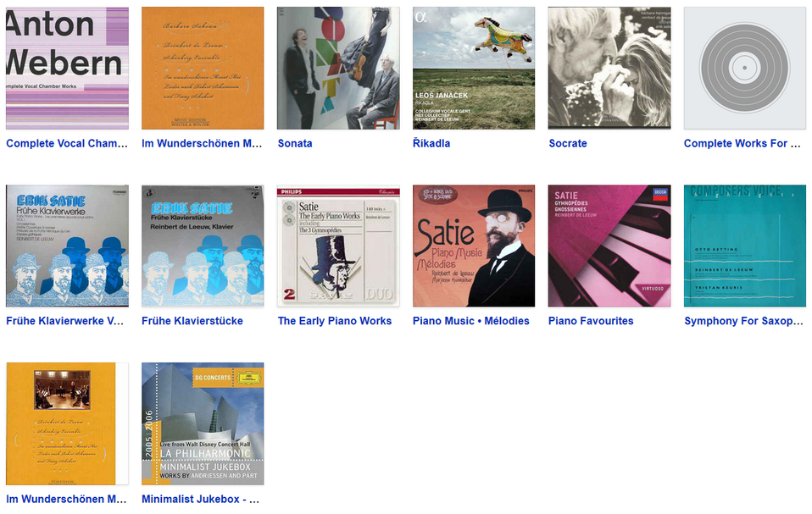Open the Anton Webern album cover

67,68
